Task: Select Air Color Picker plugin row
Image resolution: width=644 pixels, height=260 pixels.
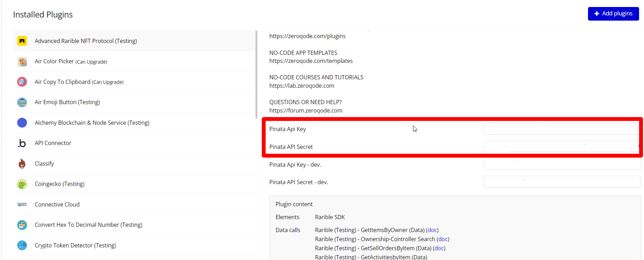Action: (x=134, y=62)
